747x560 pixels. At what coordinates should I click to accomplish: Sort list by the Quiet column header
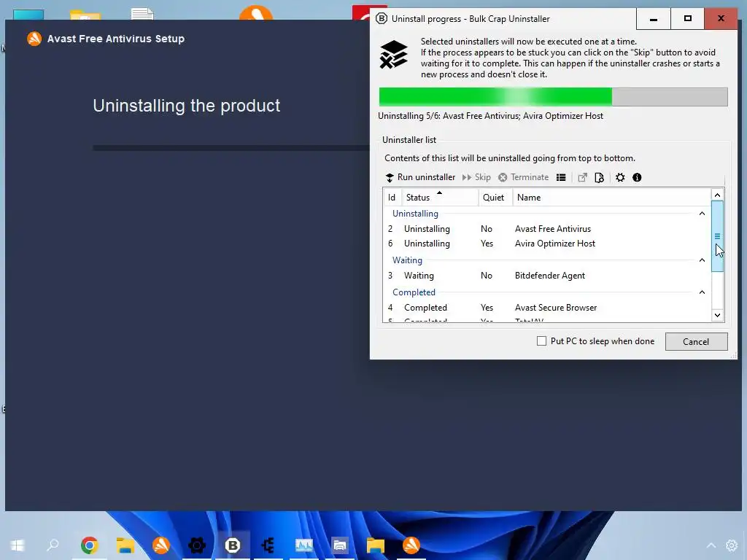495,197
